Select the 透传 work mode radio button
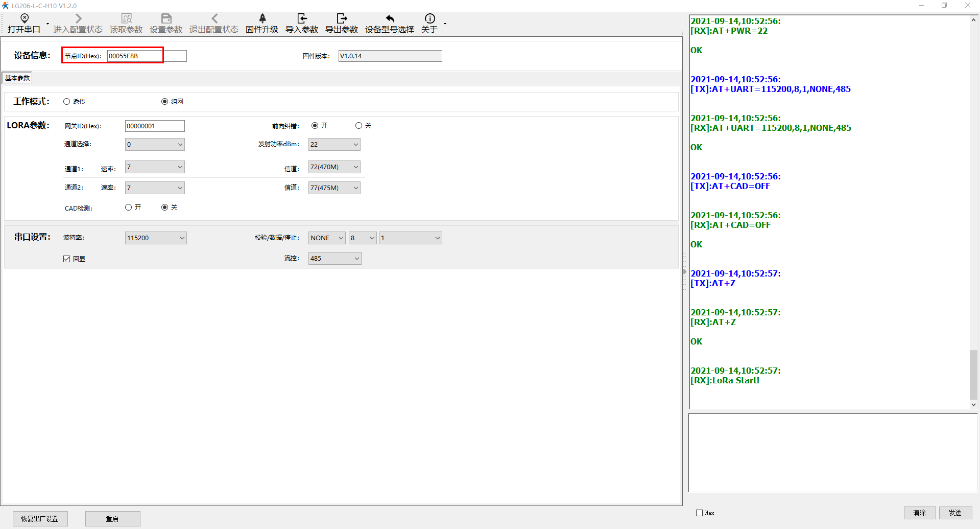This screenshot has height=529, width=980. 67,102
